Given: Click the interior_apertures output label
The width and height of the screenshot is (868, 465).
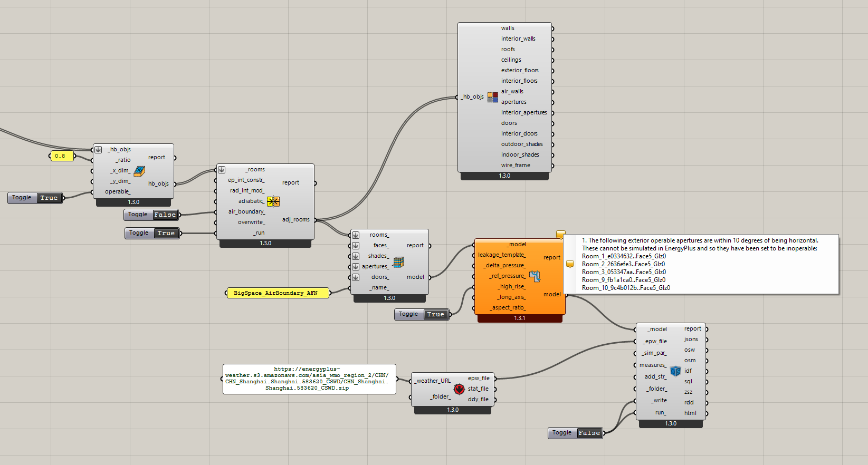Looking at the screenshot, I should pos(524,113).
